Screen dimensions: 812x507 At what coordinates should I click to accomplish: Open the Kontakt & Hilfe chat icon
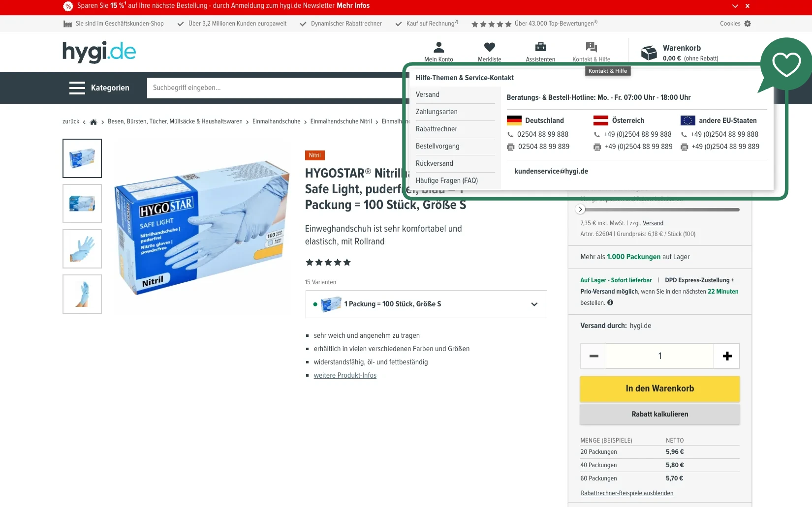591,47
